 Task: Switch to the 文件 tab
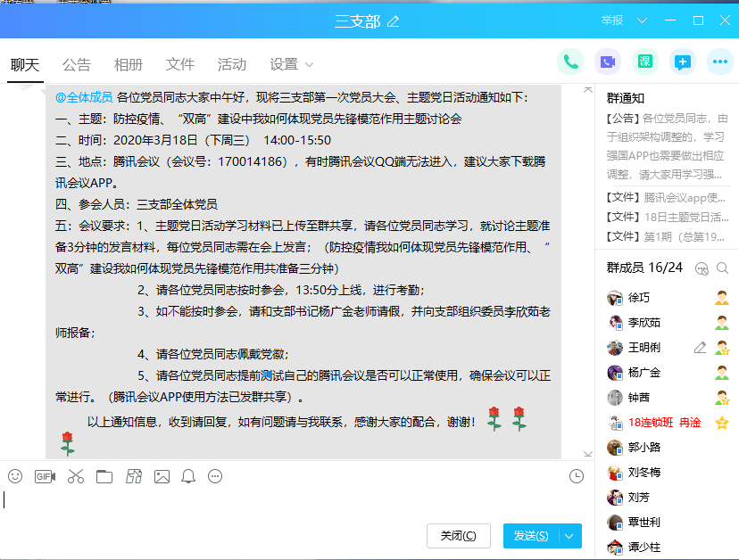[x=180, y=64]
